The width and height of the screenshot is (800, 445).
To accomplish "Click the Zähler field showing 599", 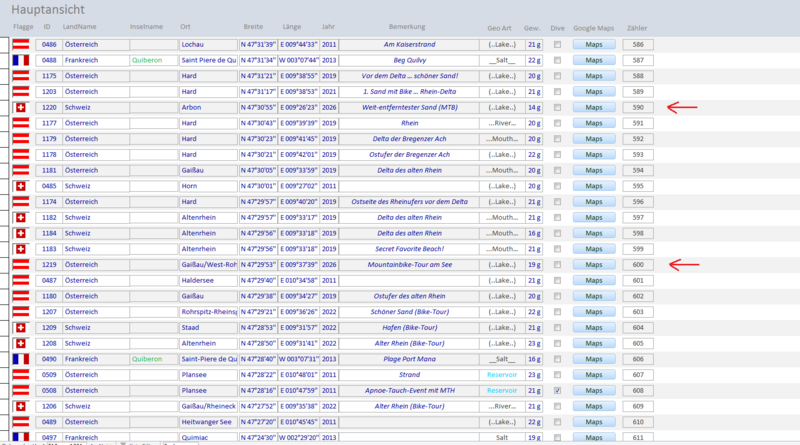I will click(x=638, y=249).
